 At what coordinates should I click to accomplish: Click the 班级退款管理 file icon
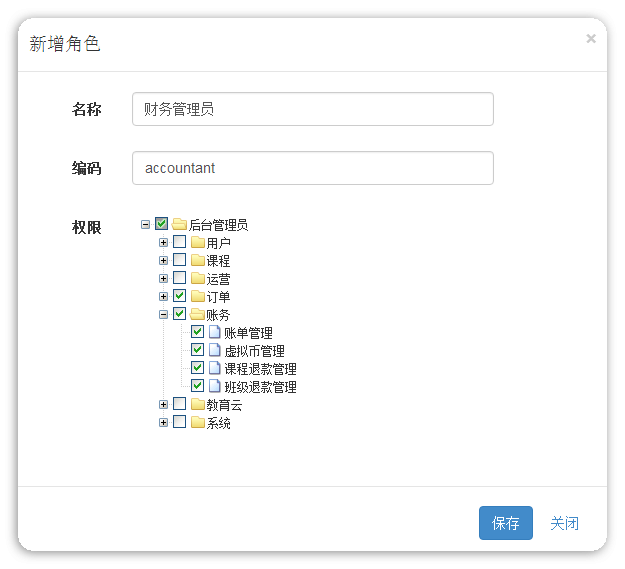coord(215,386)
